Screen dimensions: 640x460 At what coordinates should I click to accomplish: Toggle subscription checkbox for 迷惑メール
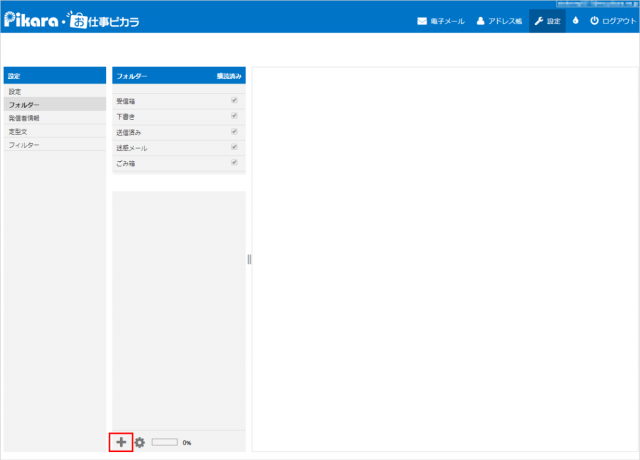(x=234, y=147)
